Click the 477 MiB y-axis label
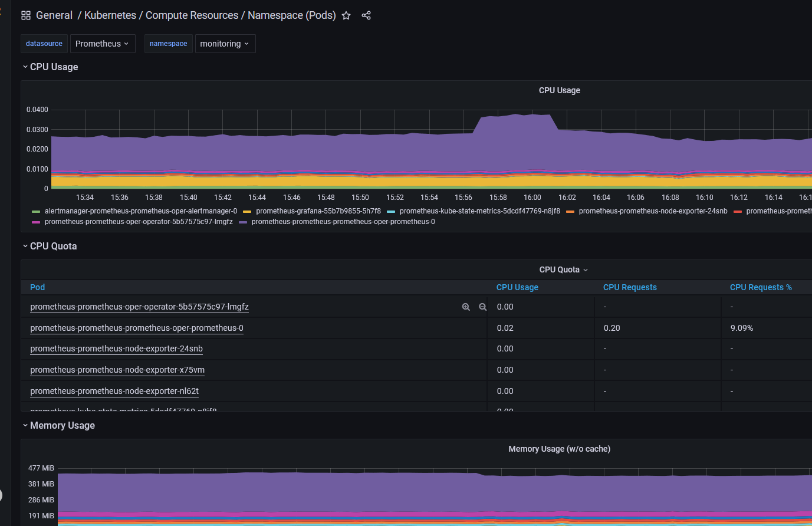812x526 pixels. click(41, 468)
